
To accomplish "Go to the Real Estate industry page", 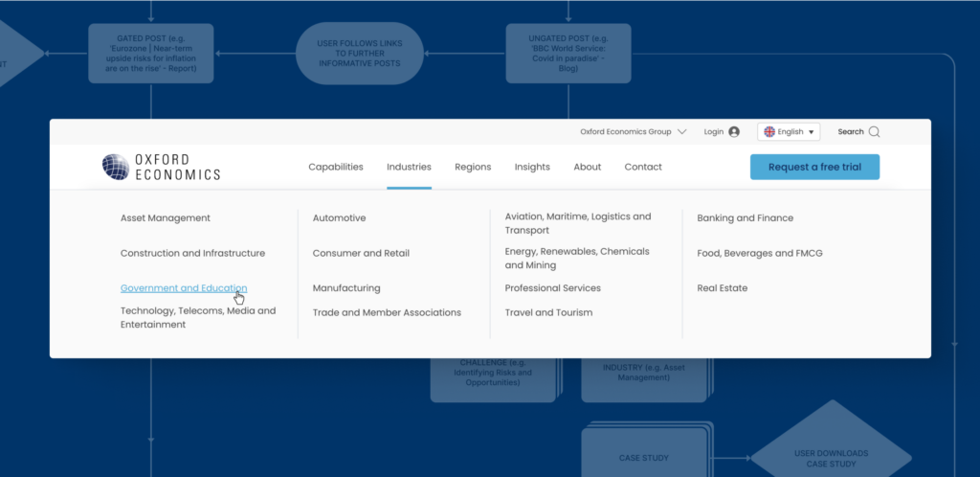I will tap(722, 288).
